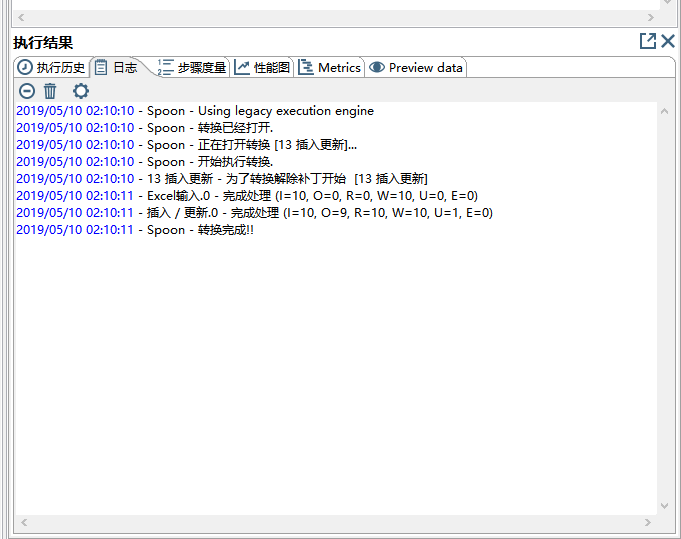Viewport: 681px width, 539px height.
Task: Click the upper pane scroll right arrow
Action: pyautogui.click(x=650, y=17)
